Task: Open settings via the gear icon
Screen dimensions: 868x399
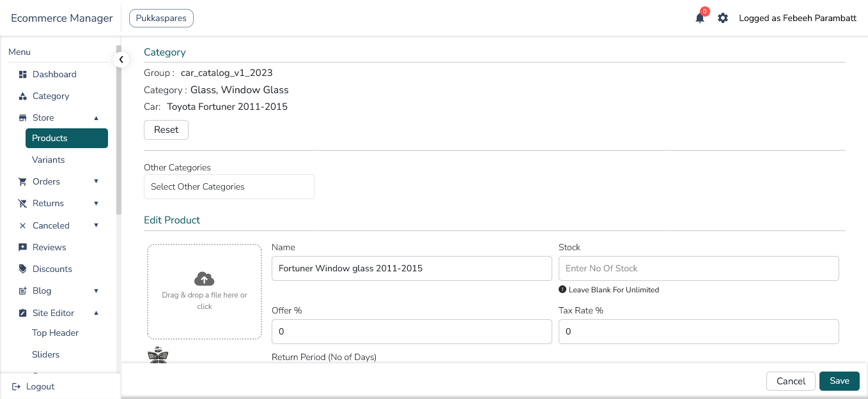Action: tap(723, 19)
